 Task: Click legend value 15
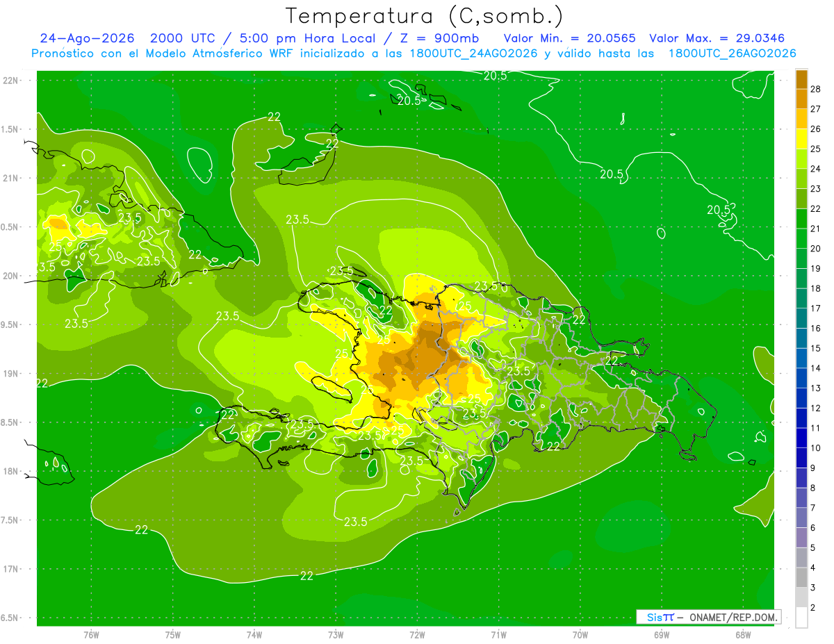(x=816, y=348)
